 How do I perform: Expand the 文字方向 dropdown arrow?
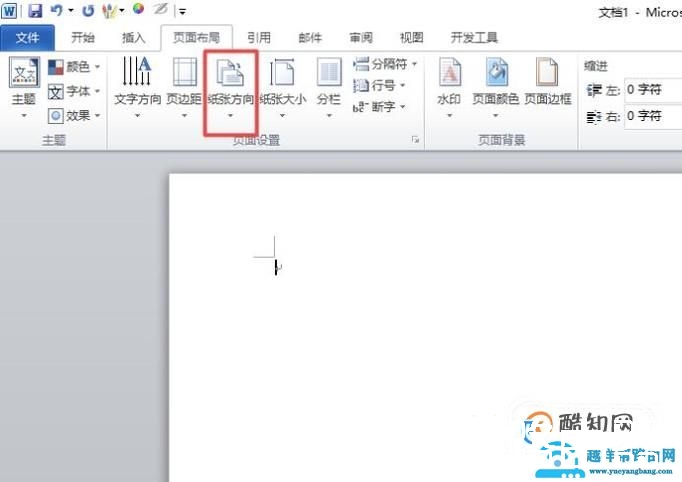coord(137,115)
